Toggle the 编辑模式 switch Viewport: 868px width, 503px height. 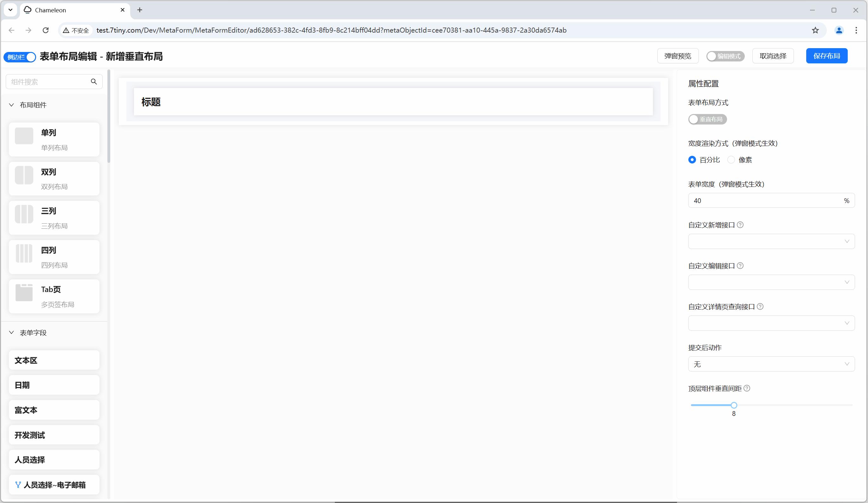[725, 56]
